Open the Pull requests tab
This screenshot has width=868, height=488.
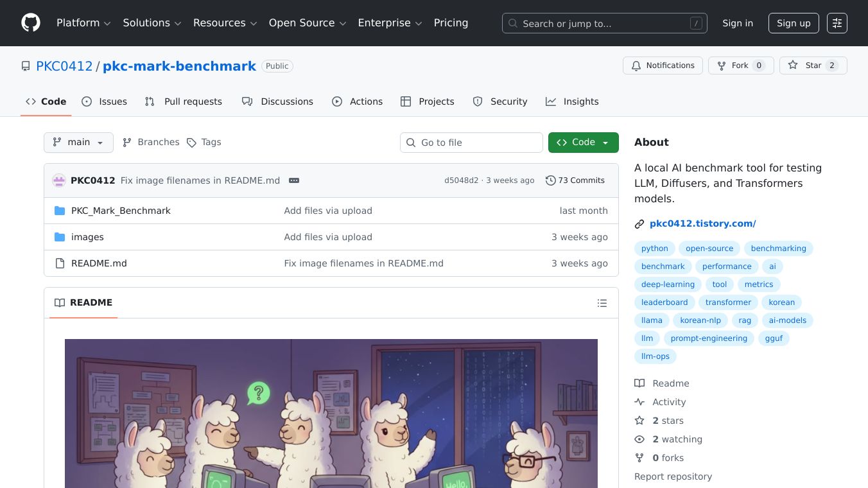(x=184, y=101)
